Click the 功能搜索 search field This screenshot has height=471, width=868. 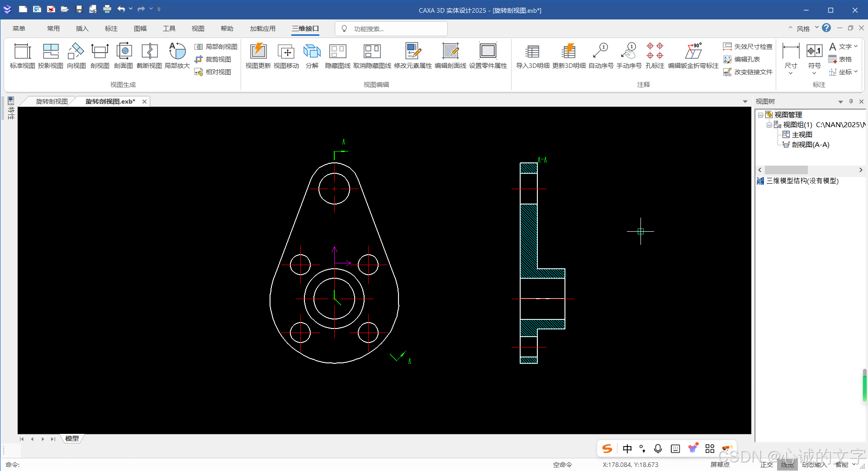tap(391, 29)
